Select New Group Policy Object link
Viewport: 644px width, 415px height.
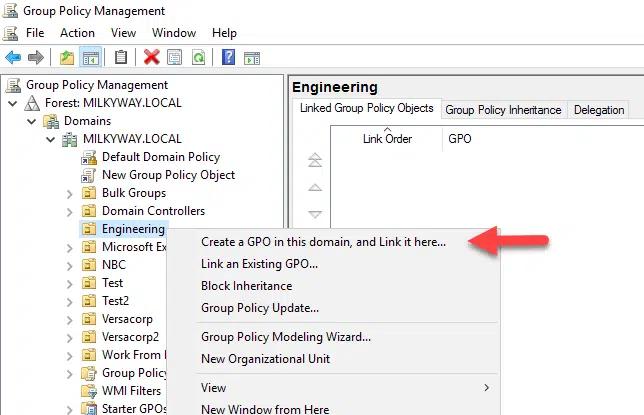pyautogui.click(x=168, y=175)
